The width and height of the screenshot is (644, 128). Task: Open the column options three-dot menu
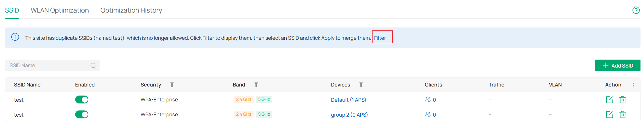(633, 85)
